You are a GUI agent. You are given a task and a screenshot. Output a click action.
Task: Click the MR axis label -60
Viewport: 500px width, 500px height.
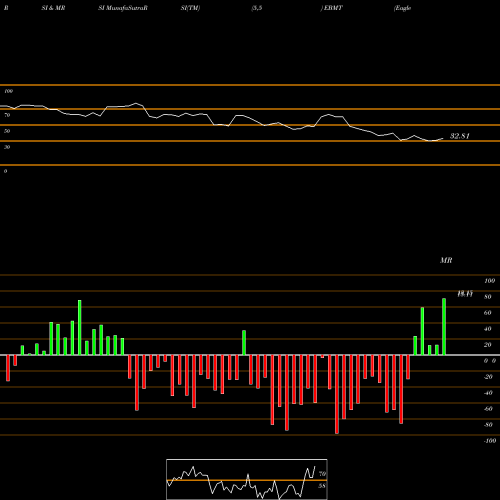[488, 409]
